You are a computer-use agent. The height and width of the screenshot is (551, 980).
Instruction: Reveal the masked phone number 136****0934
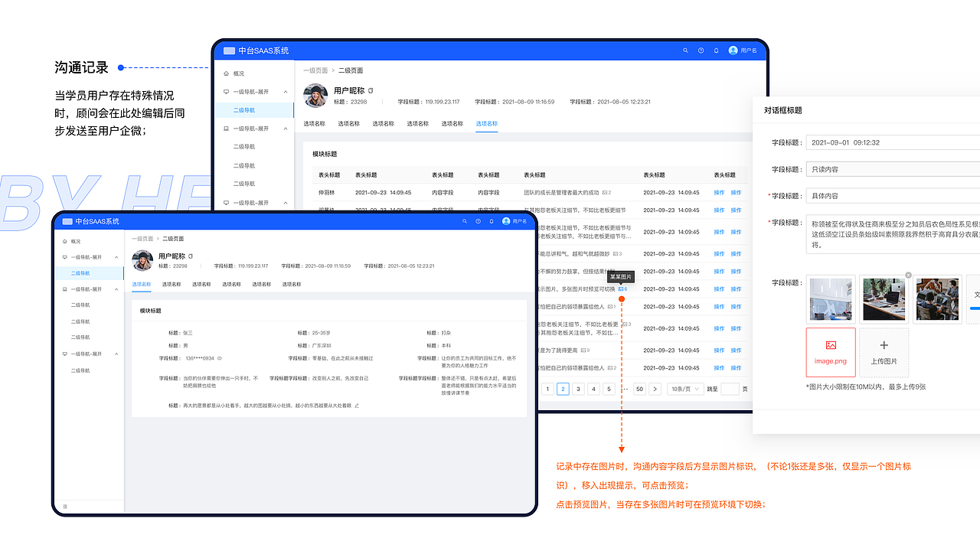click(220, 358)
